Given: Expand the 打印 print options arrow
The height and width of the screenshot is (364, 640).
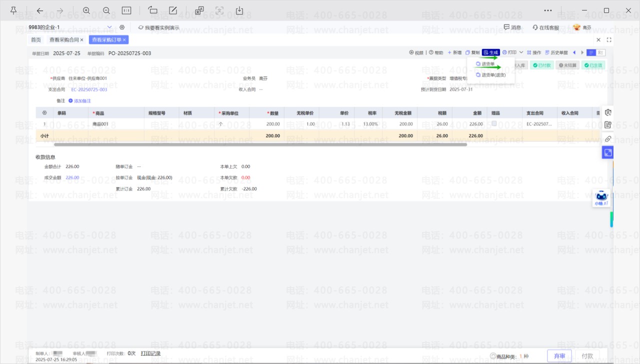Looking at the screenshot, I should tap(521, 52).
